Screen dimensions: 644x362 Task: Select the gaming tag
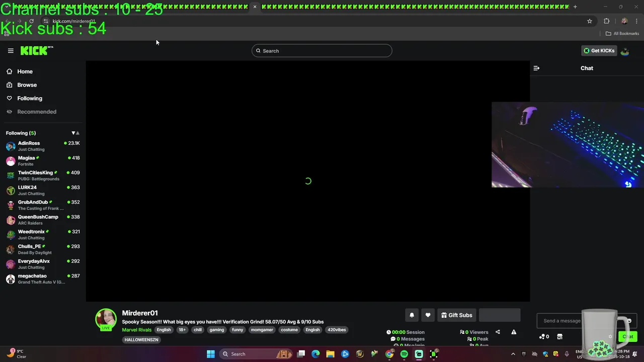click(217, 330)
